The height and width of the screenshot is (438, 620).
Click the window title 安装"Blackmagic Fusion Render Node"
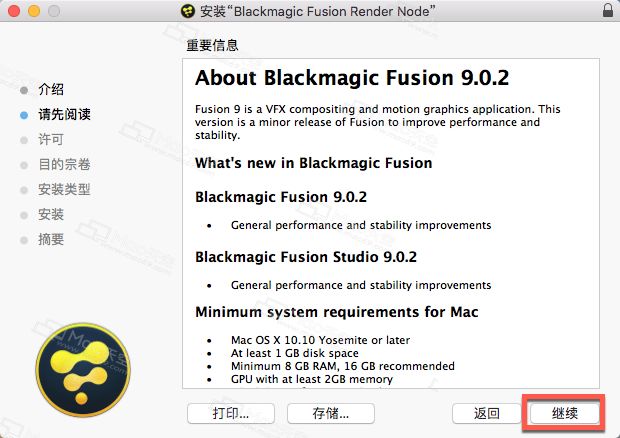click(317, 11)
